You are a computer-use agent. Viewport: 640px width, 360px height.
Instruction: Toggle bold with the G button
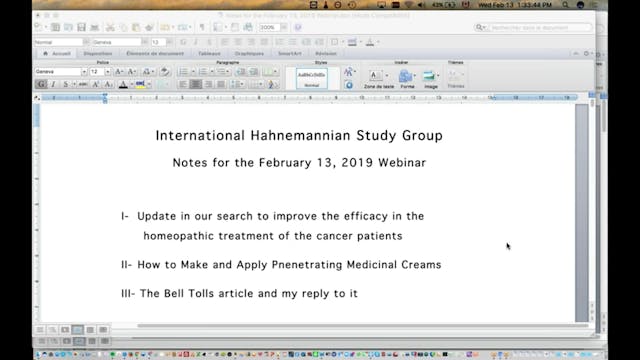(41, 84)
